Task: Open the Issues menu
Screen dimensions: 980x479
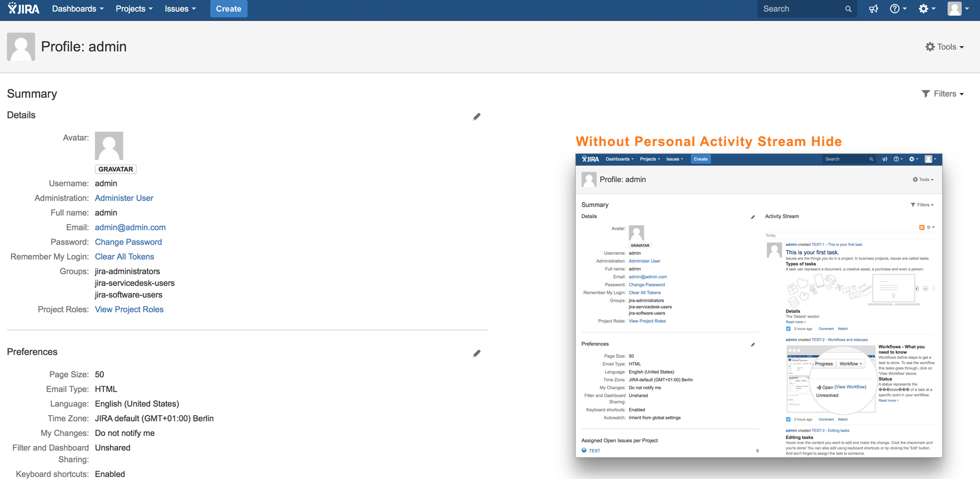Action: [x=180, y=9]
